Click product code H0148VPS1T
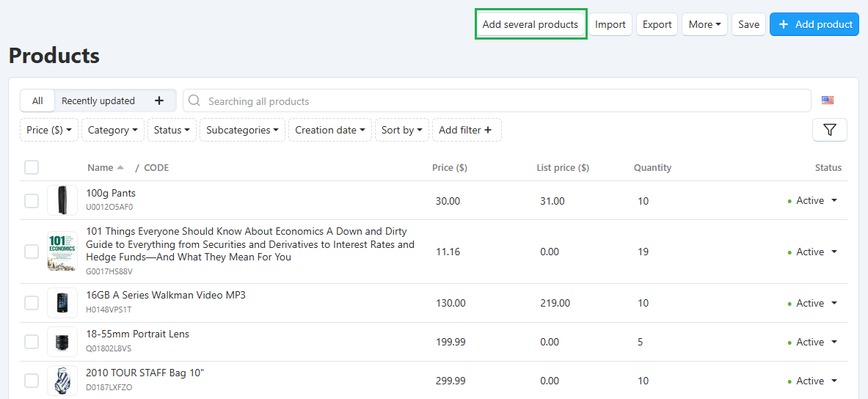The height and width of the screenshot is (399, 868). 109,310
